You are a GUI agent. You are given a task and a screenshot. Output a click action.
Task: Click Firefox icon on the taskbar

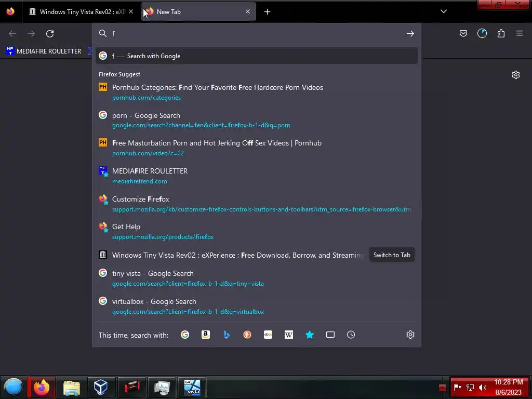(42, 387)
